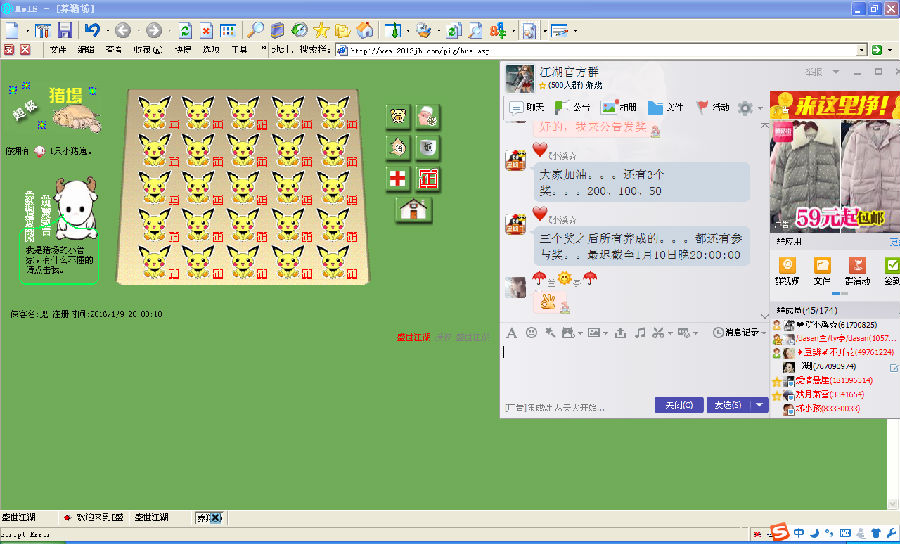Switch to the 相册 album tab

[619, 107]
